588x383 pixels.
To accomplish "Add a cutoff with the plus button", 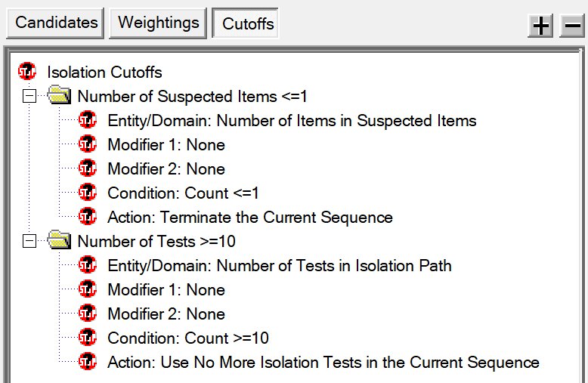I will [x=540, y=26].
